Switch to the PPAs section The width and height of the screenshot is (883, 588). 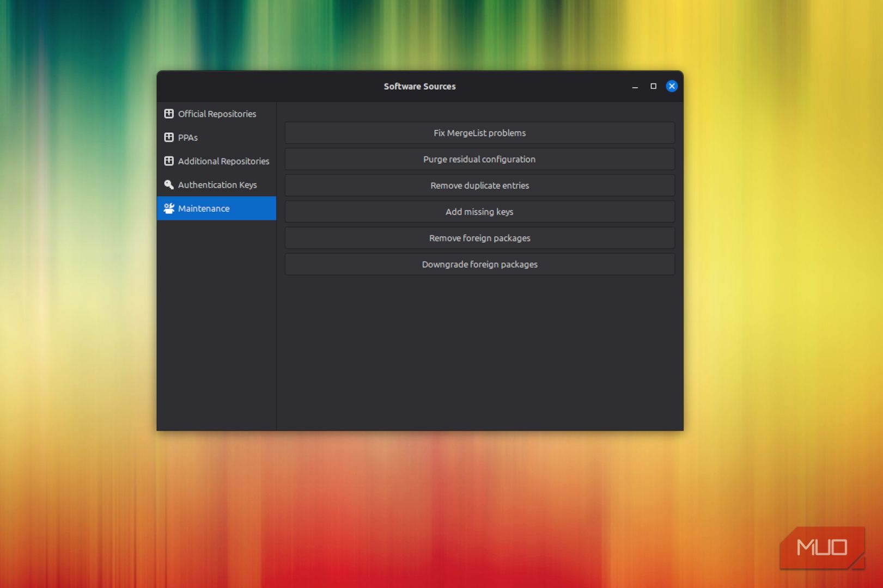tap(217, 137)
